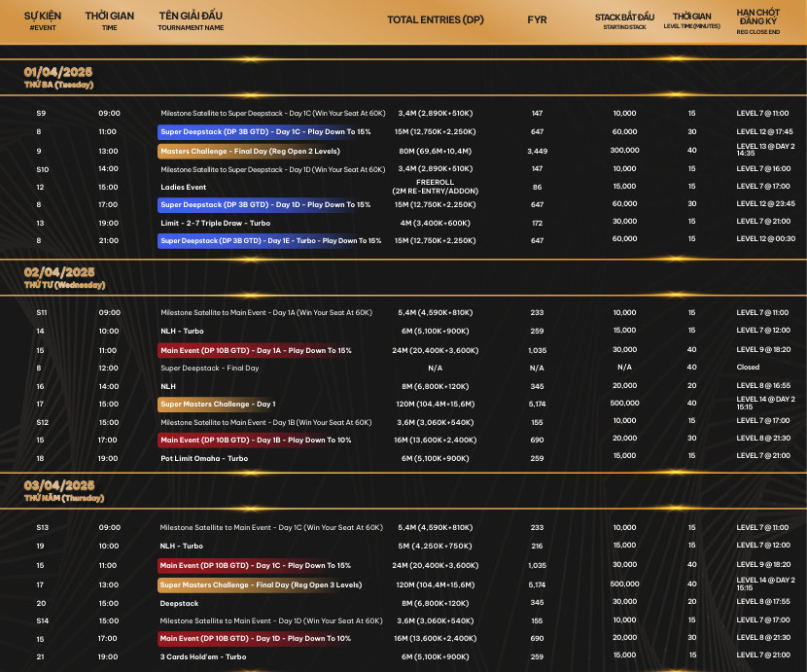Select FYR value 216
807x672 pixels.
(x=537, y=546)
